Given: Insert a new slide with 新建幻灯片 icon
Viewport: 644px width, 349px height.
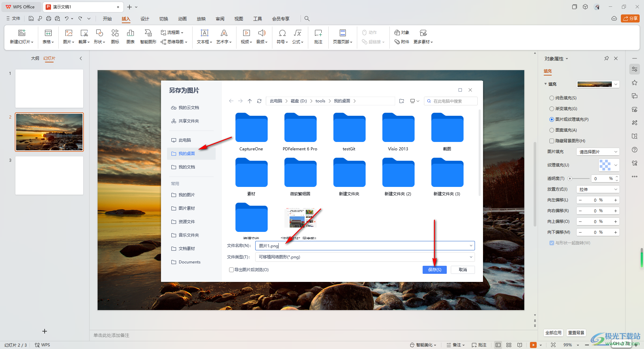Looking at the screenshot, I should [x=22, y=33].
